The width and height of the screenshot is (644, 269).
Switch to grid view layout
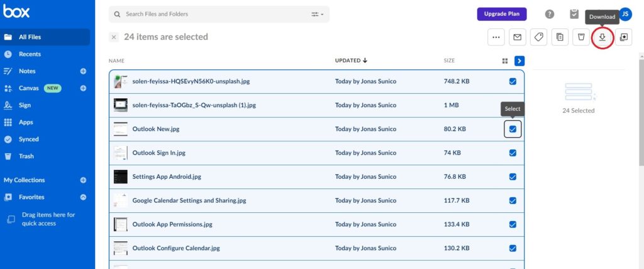pyautogui.click(x=504, y=61)
